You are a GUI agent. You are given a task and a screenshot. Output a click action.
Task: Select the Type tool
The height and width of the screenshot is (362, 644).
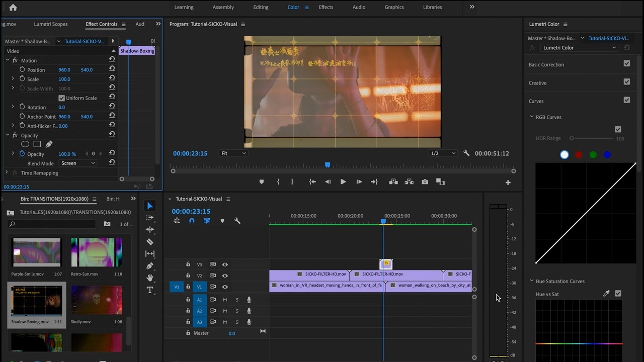150,290
